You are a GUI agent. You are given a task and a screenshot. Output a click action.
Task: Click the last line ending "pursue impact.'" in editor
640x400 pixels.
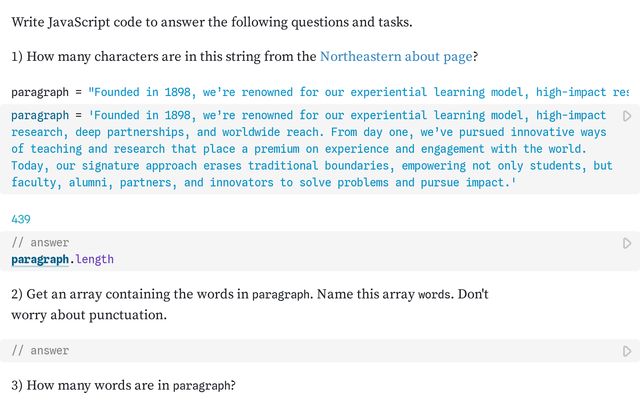264,182
